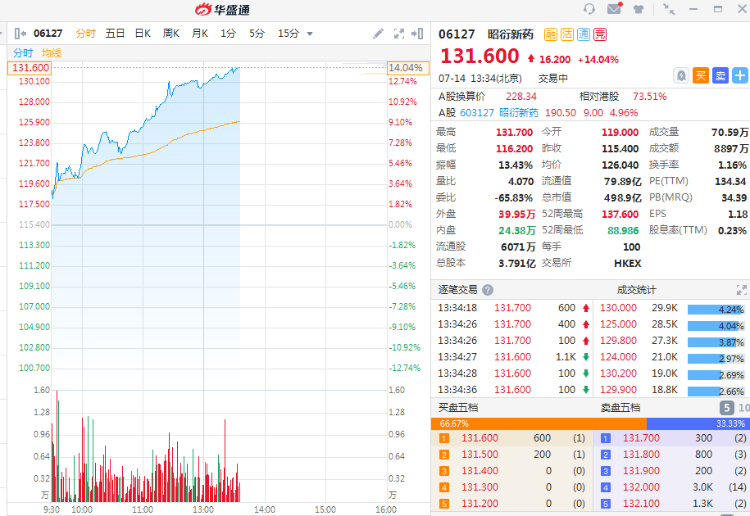
Task: Click the 沽 short-sell tag
Action: click(567, 34)
